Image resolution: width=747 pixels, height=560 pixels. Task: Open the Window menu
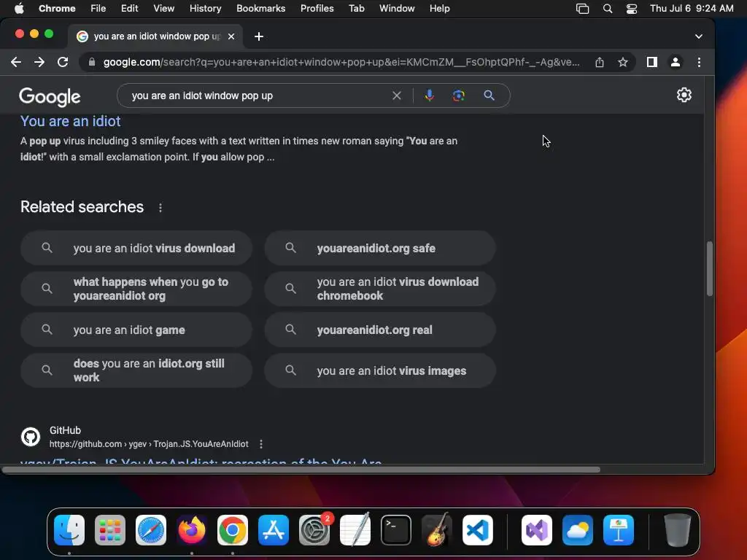click(x=397, y=8)
